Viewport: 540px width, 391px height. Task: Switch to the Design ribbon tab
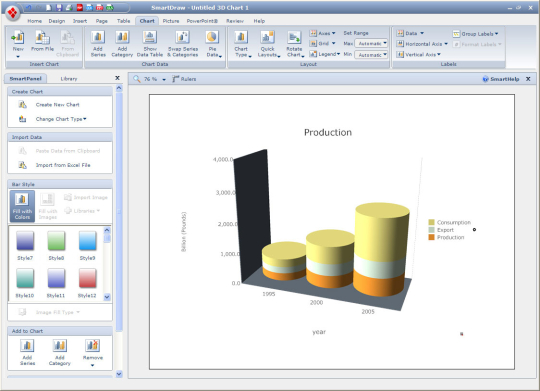click(x=57, y=21)
